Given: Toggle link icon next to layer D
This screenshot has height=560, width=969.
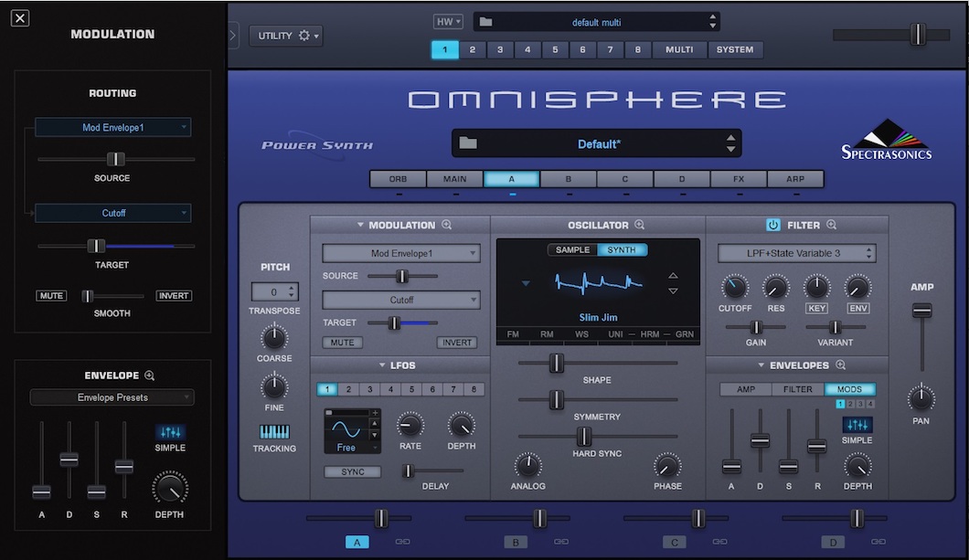Looking at the screenshot, I should pos(878,542).
